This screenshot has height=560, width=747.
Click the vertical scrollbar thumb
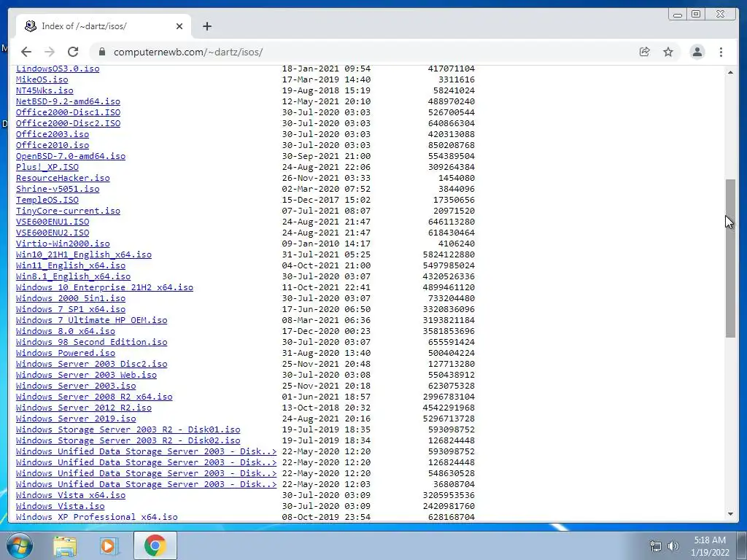[730, 258]
